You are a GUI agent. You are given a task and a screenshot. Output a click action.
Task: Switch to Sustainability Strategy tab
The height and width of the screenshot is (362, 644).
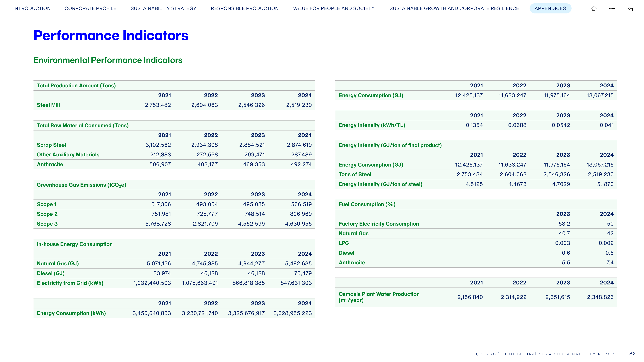(x=164, y=9)
